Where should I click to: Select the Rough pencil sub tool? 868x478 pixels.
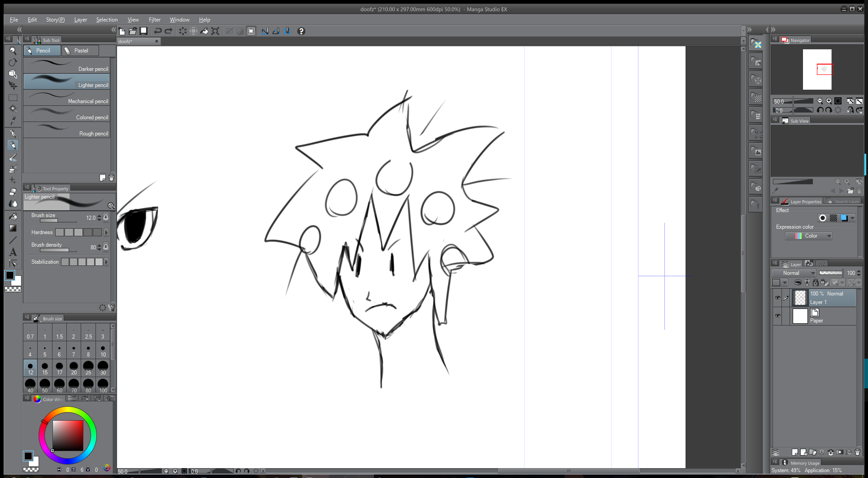click(x=66, y=130)
